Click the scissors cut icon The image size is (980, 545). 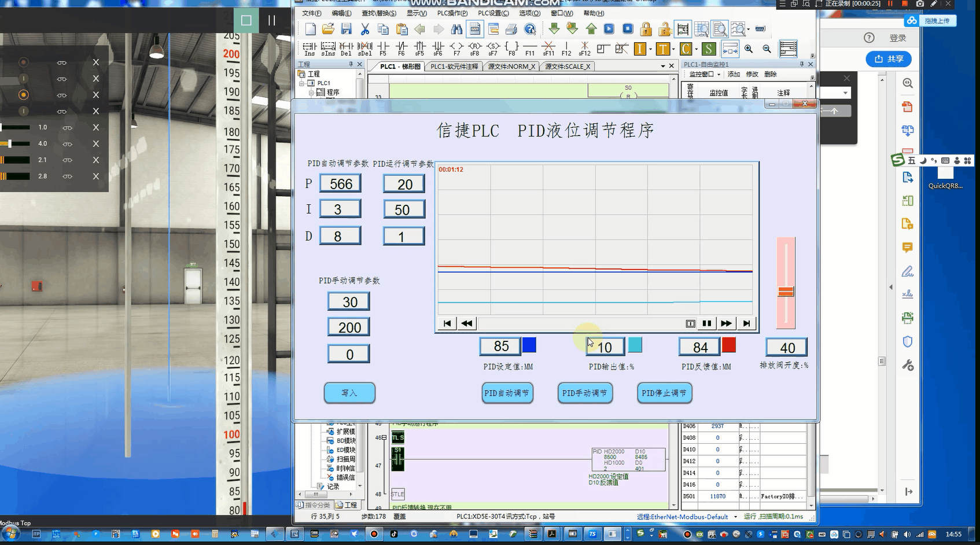(x=365, y=29)
